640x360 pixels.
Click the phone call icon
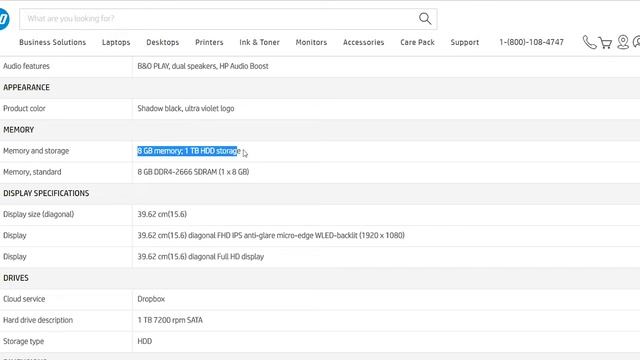(589, 42)
